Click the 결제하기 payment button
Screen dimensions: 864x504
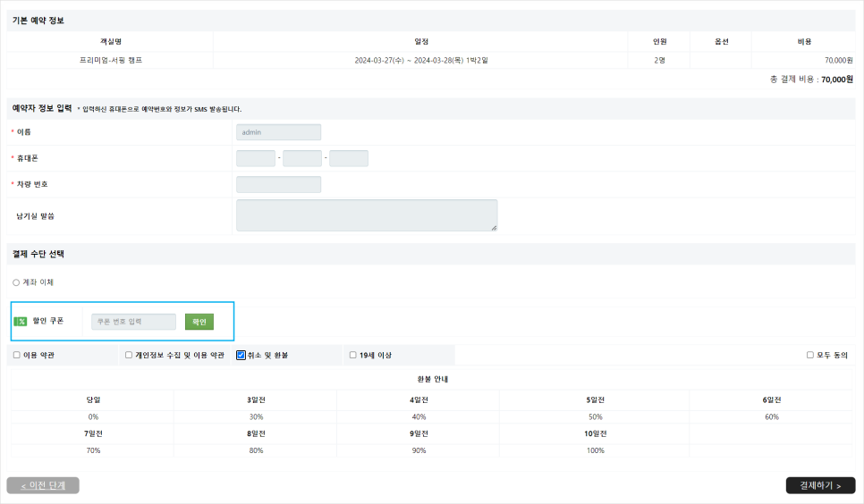[820, 485]
